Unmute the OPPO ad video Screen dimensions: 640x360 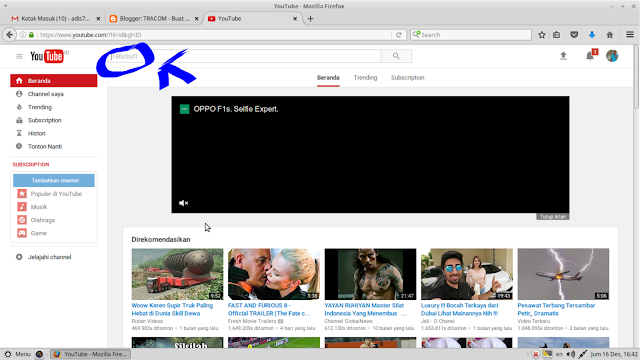click(183, 203)
